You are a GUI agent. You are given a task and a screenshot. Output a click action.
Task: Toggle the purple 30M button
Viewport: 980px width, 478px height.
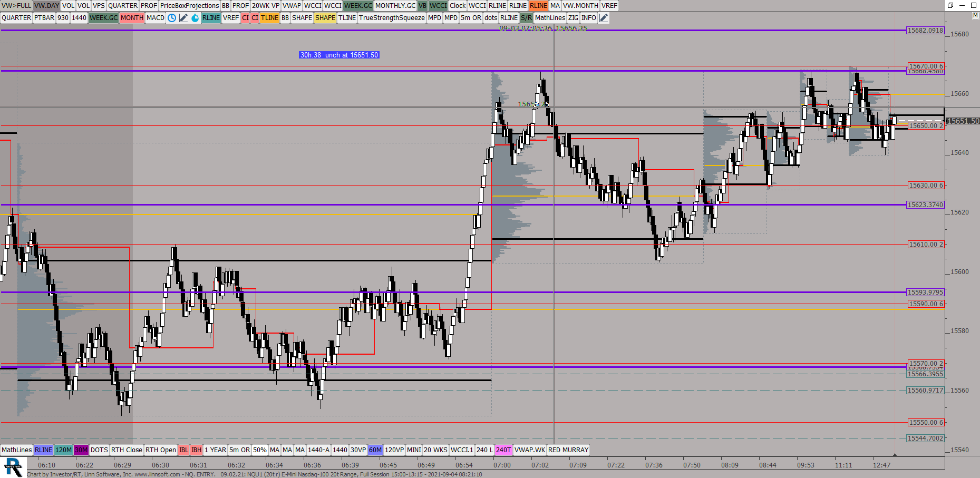[x=81, y=450]
